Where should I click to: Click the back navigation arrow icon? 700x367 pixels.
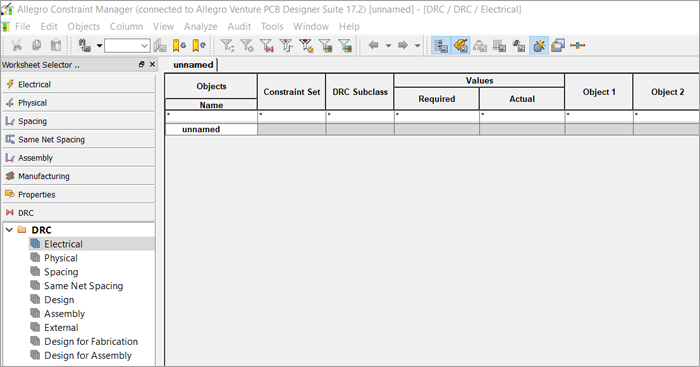(374, 45)
